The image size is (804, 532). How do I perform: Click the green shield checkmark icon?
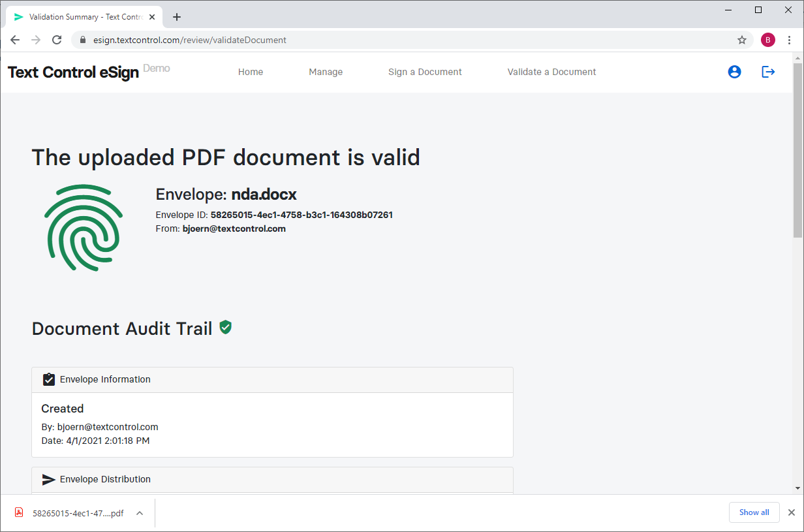pos(226,327)
